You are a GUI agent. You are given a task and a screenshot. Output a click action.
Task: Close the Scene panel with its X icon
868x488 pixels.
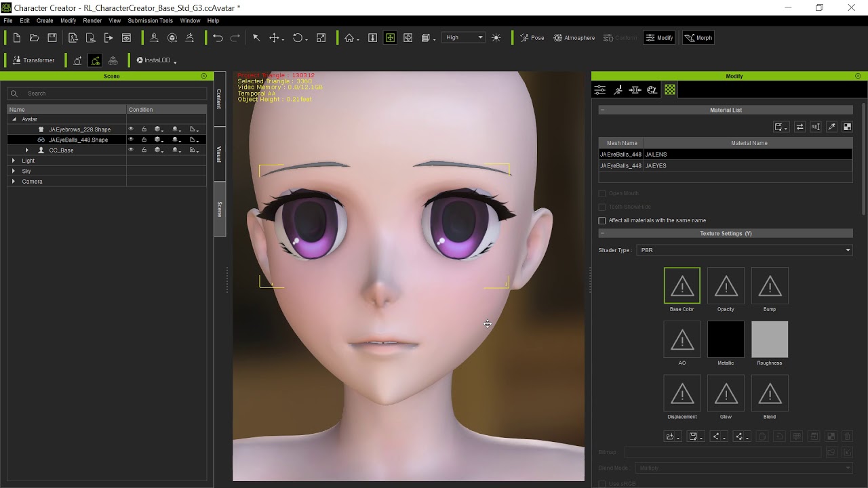[x=203, y=76]
